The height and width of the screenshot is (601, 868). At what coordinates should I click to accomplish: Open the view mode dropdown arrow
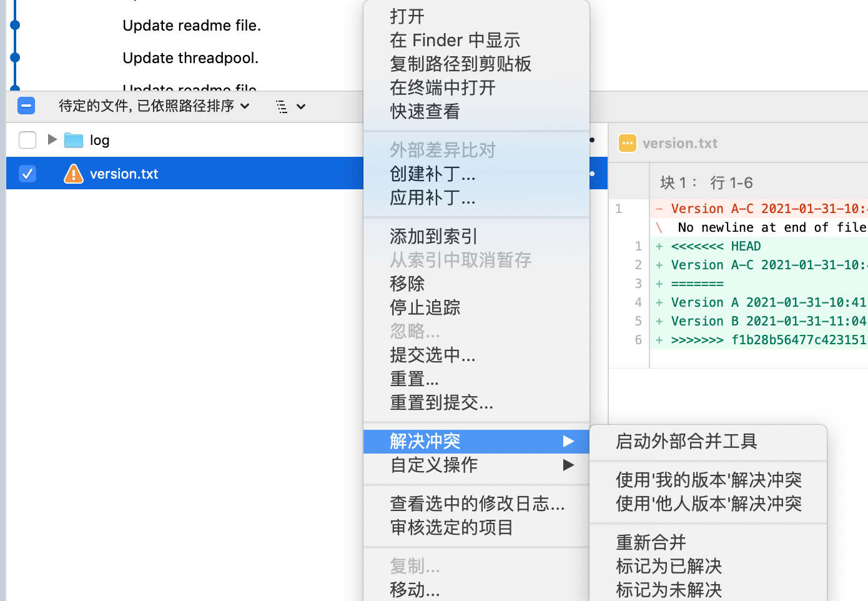(x=301, y=107)
